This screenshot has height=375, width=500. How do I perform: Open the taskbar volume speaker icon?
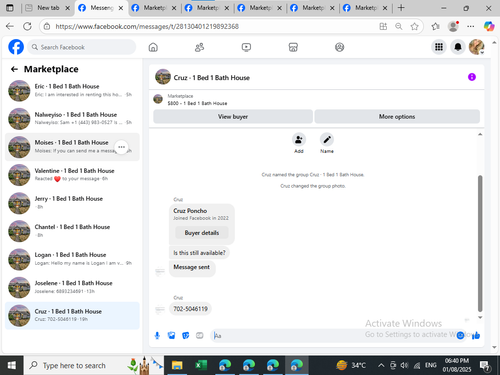(404, 365)
